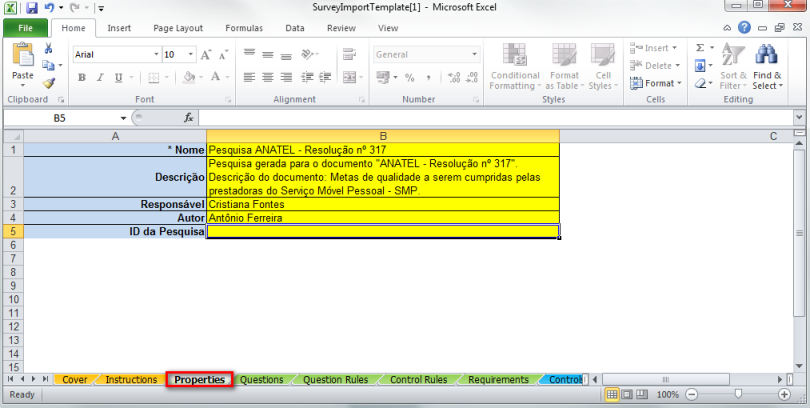Apply accounting number format
Screen dimensions: 810x408
click(383, 77)
